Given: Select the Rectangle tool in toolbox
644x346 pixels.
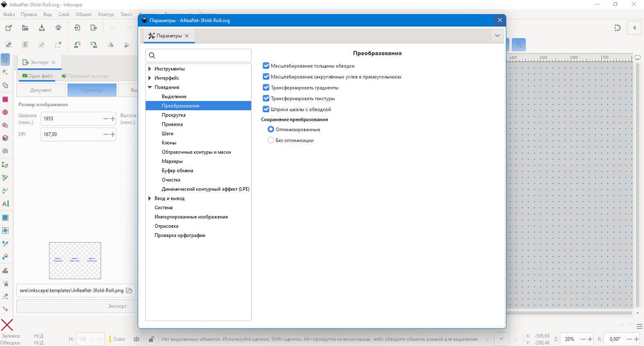Looking at the screenshot, I should tap(6, 99).
